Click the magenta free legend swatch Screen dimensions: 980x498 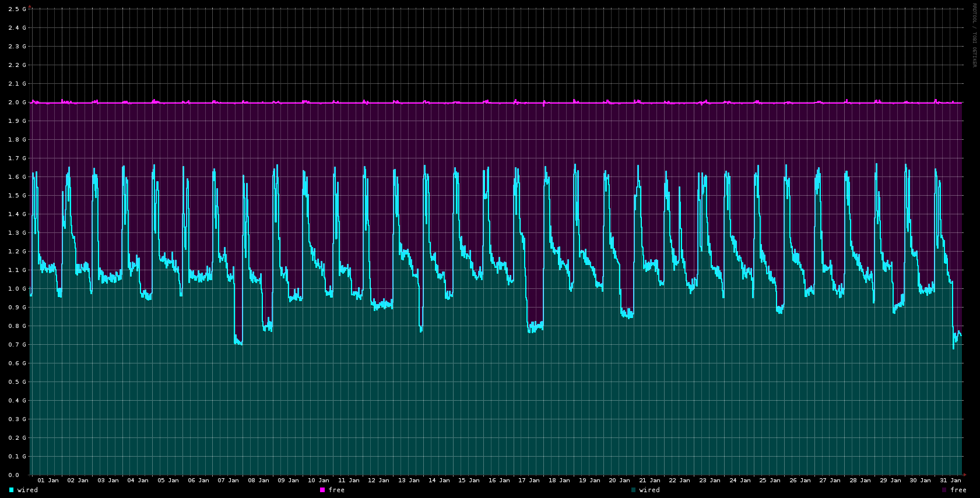click(x=322, y=490)
